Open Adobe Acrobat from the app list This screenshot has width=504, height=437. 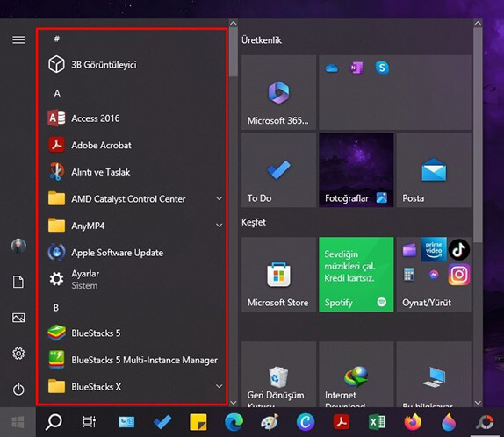[x=132, y=146]
